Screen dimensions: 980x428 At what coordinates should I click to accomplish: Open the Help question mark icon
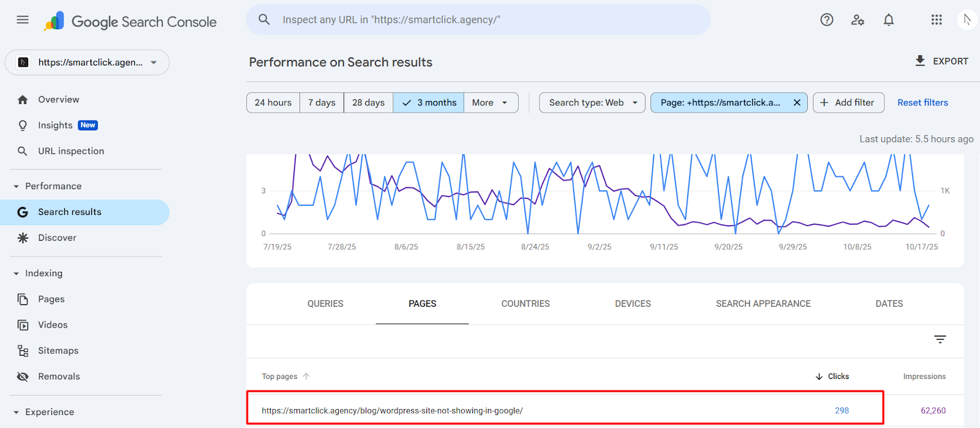827,20
